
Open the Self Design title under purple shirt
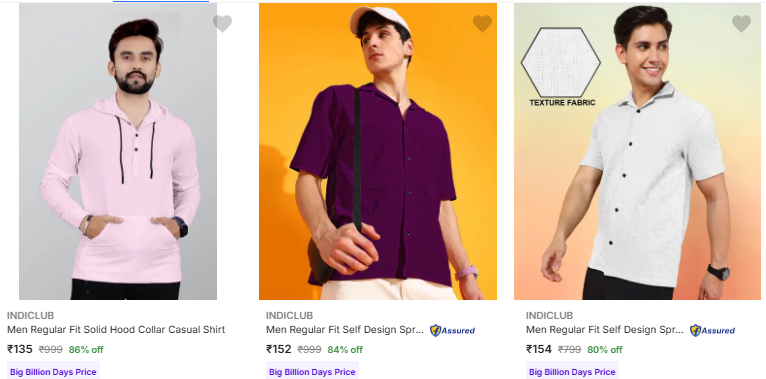[345, 330]
